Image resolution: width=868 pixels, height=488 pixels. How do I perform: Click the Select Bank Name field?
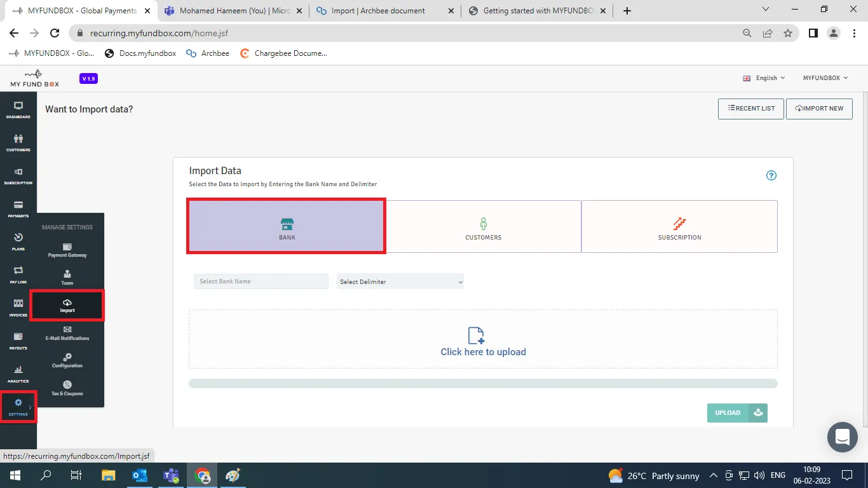[261, 281]
